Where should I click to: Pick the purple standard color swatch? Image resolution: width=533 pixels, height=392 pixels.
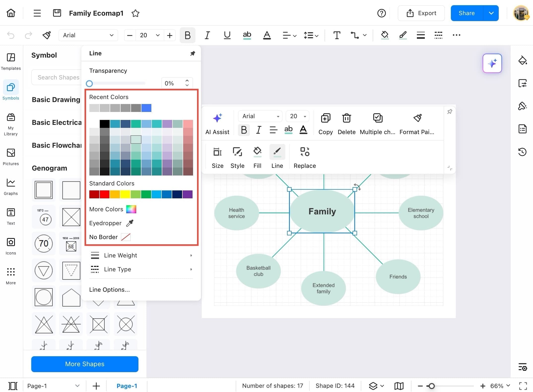point(188,194)
